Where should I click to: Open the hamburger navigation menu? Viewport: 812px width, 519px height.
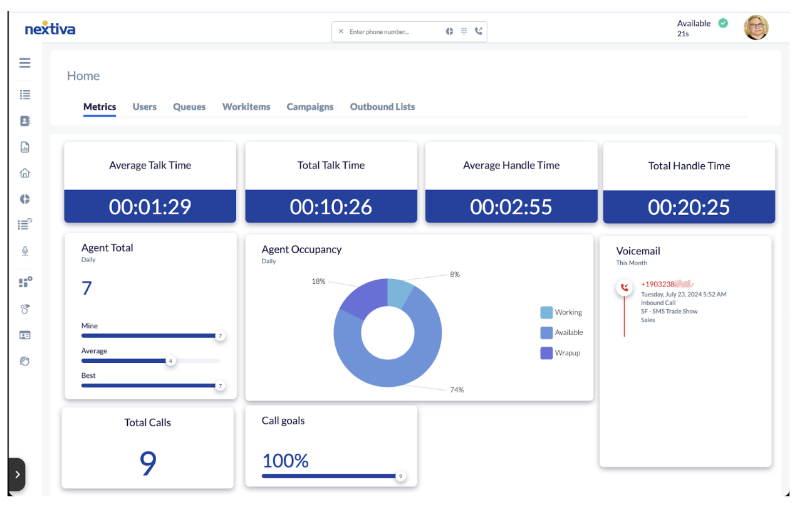pos(24,63)
